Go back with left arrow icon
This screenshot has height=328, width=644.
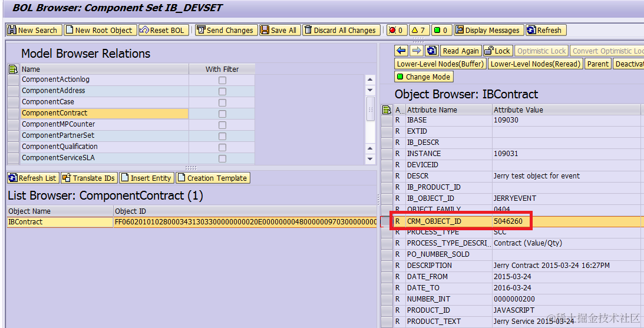click(401, 51)
